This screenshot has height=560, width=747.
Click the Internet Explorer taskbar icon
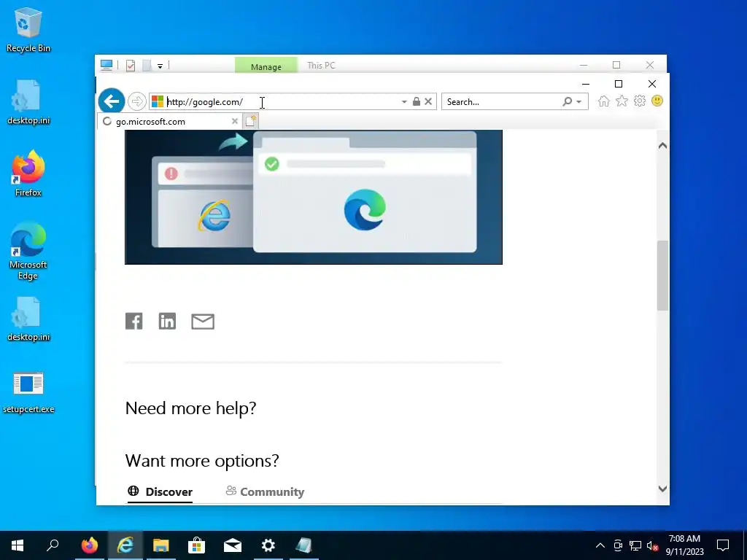pyautogui.click(x=125, y=545)
